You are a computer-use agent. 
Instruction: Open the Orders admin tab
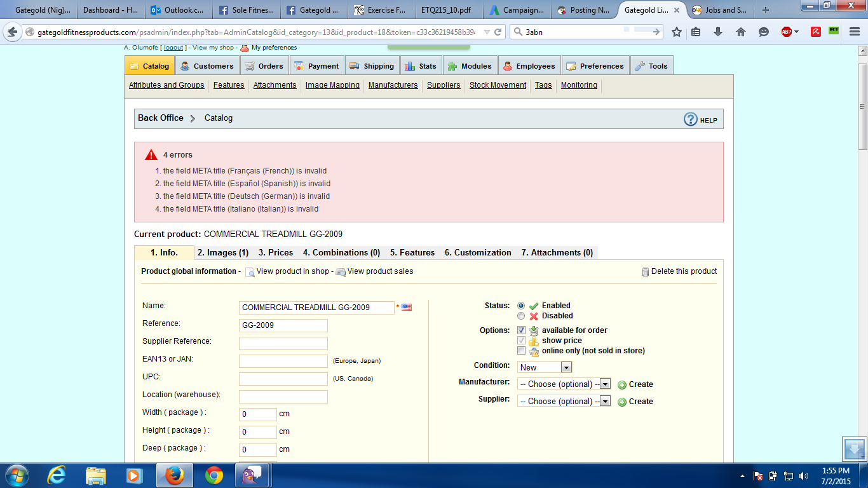264,66
